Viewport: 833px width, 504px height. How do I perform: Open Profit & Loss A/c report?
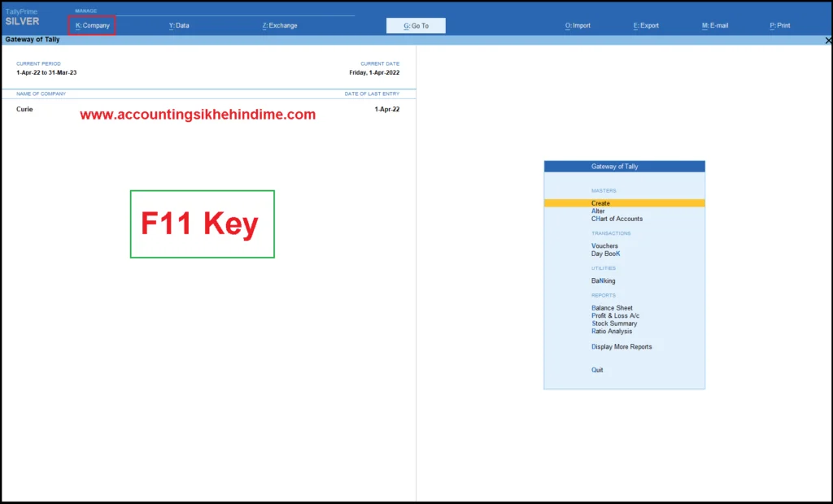615,315
